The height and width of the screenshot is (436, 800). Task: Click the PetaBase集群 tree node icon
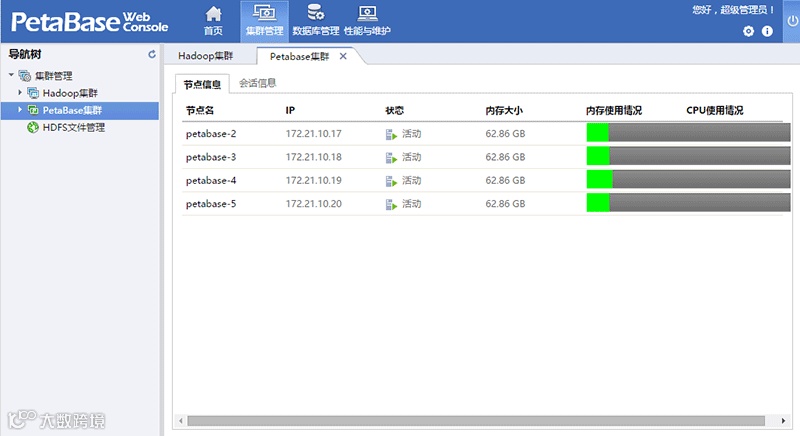[x=33, y=110]
